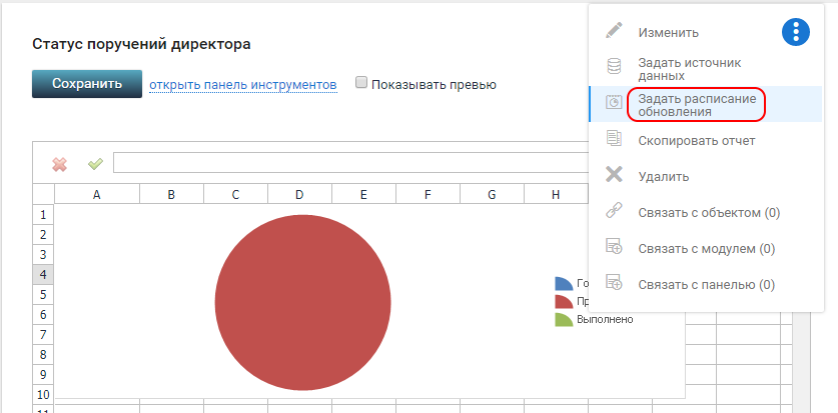Click the Выполнено legend label
The width and height of the screenshot is (838, 413).
tap(605, 320)
